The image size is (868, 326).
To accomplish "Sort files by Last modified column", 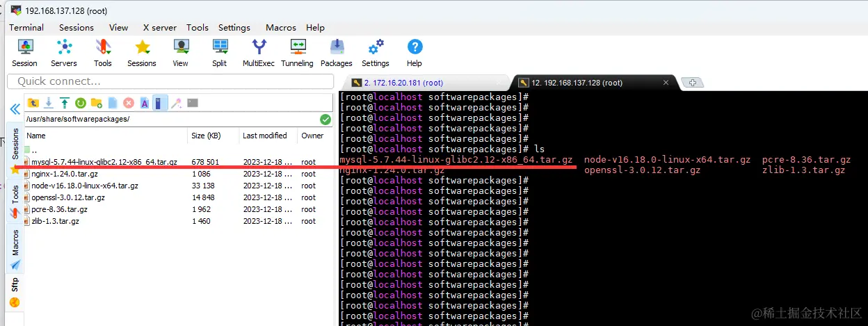I will [x=268, y=136].
